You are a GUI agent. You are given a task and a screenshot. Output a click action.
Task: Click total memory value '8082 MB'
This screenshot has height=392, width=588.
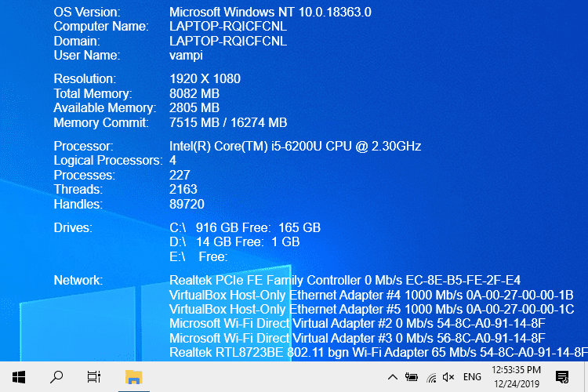[x=194, y=93]
